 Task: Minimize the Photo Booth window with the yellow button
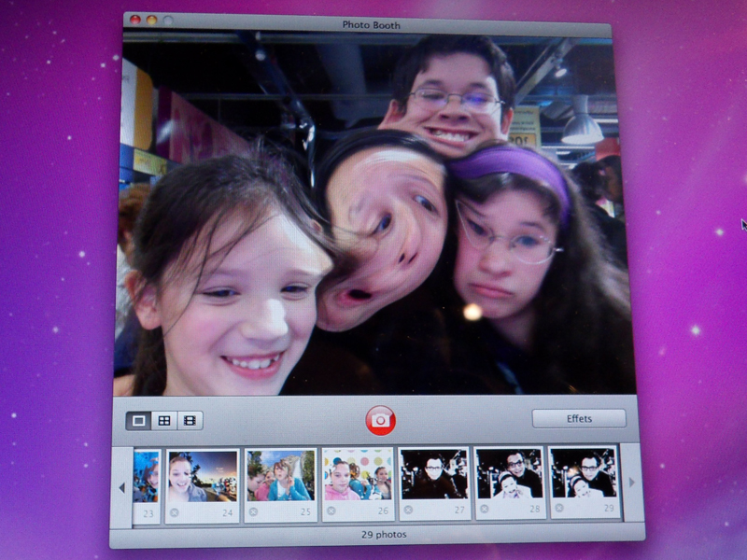click(x=151, y=20)
